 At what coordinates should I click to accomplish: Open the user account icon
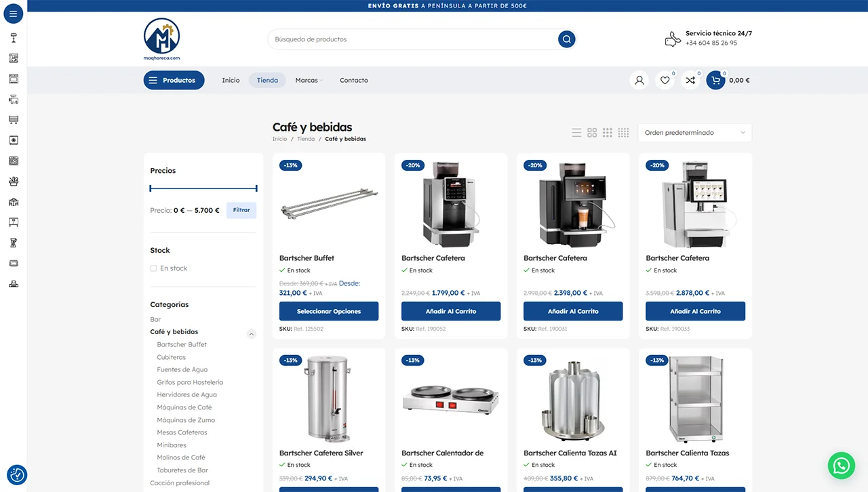639,80
